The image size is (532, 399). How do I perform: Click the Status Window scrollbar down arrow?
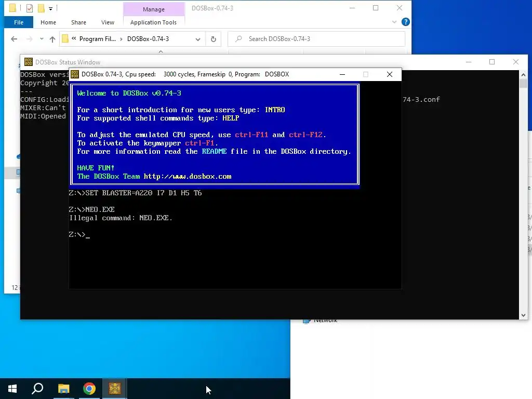click(523, 315)
